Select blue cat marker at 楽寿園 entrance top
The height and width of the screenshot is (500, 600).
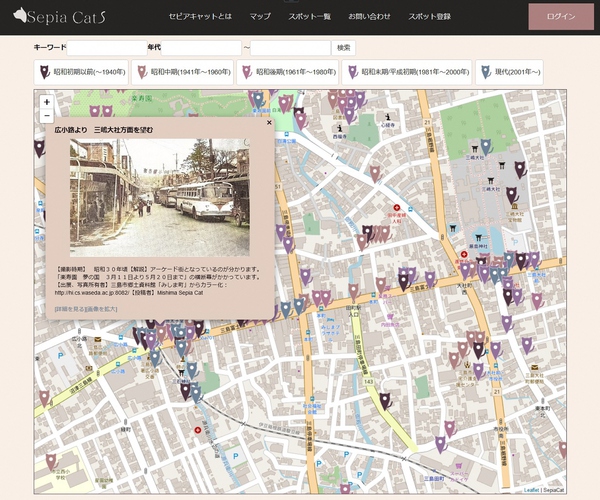259,100
